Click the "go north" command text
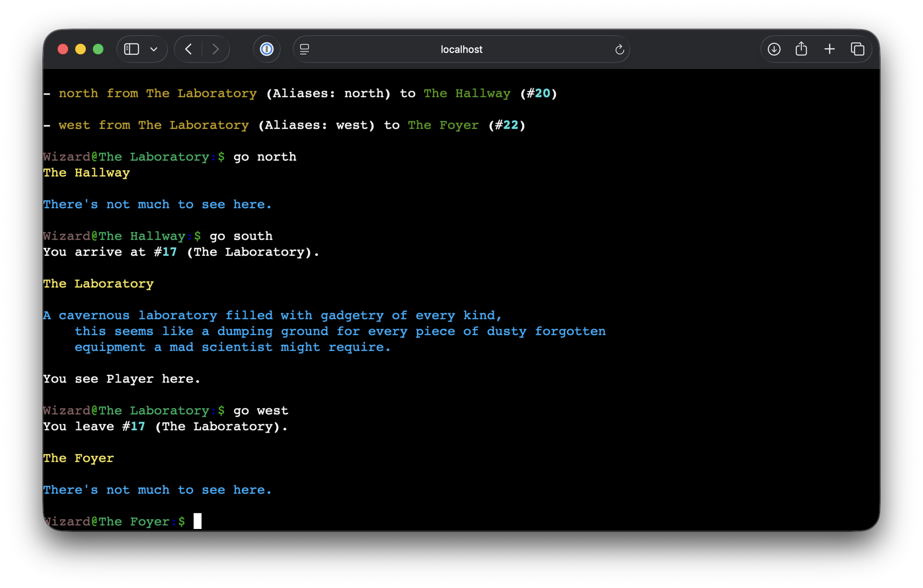Image resolution: width=923 pixels, height=588 pixels. [264, 157]
